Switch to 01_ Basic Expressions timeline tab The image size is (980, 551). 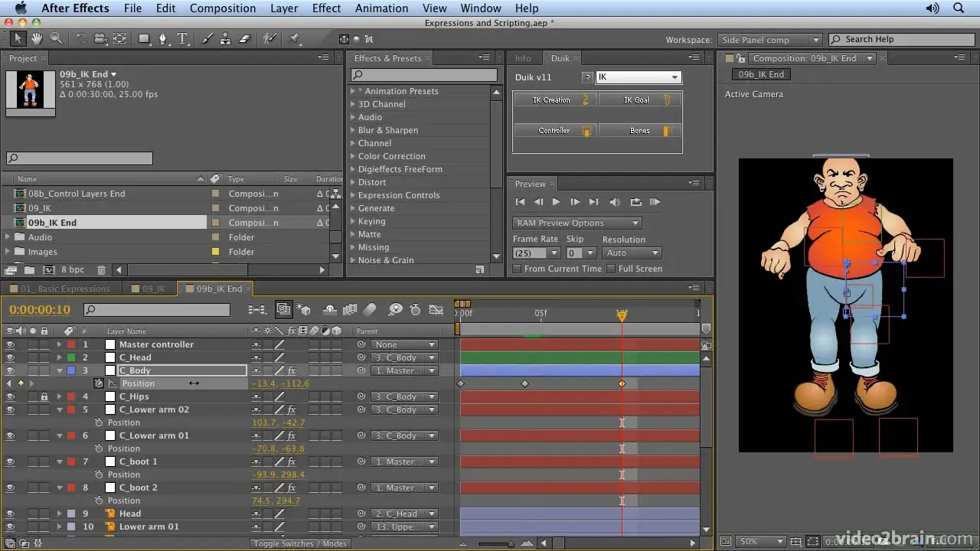coord(64,289)
